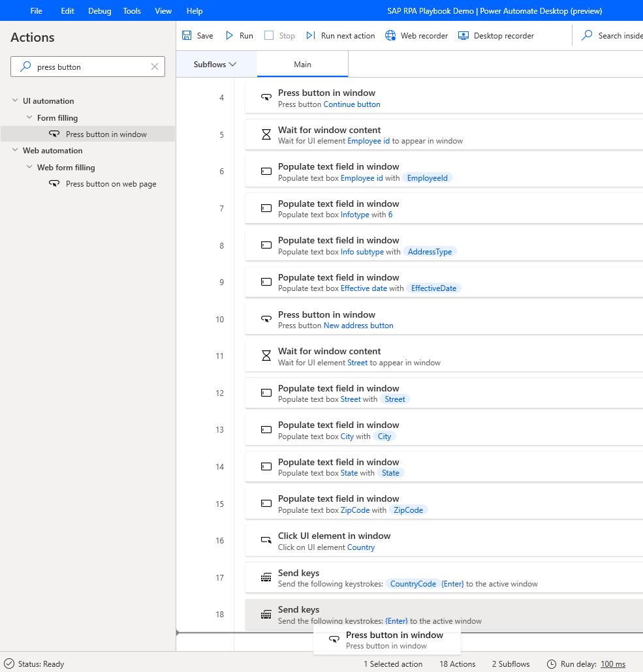Click the press button icon on step 4
Viewport: 643px width, 672px height.
pos(266,98)
